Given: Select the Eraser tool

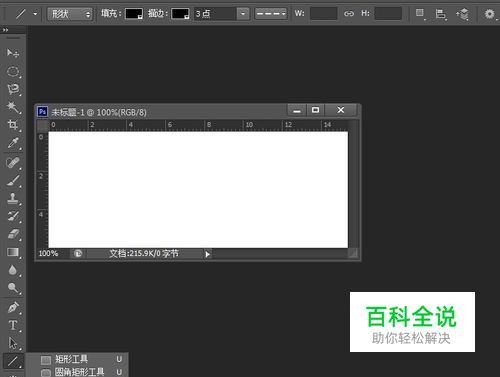Looking at the screenshot, I should [13, 234].
